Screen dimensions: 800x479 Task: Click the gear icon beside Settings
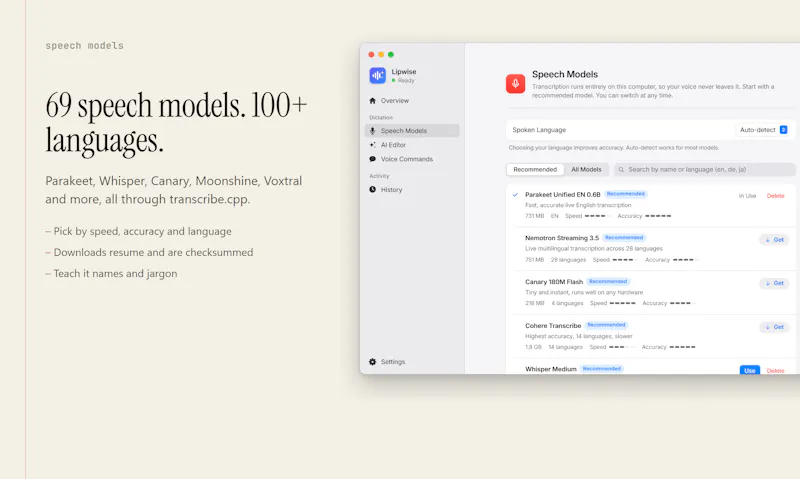[372, 362]
